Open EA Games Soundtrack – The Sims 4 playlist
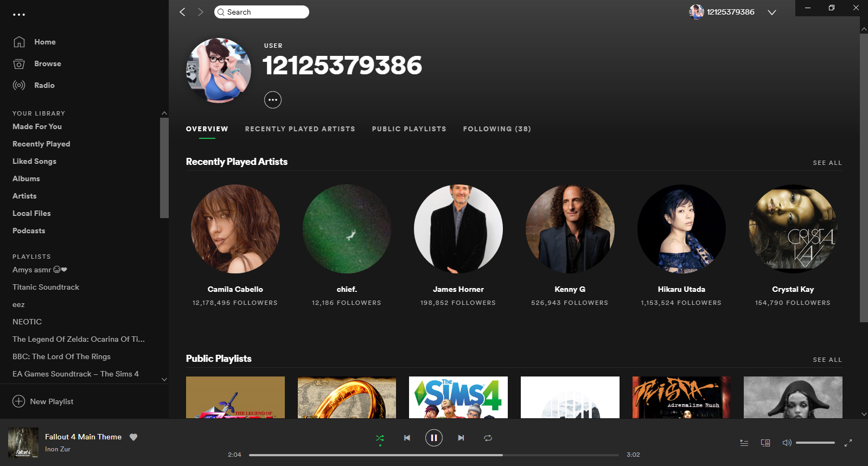The height and width of the screenshot is (466, 868). (75, 374)
